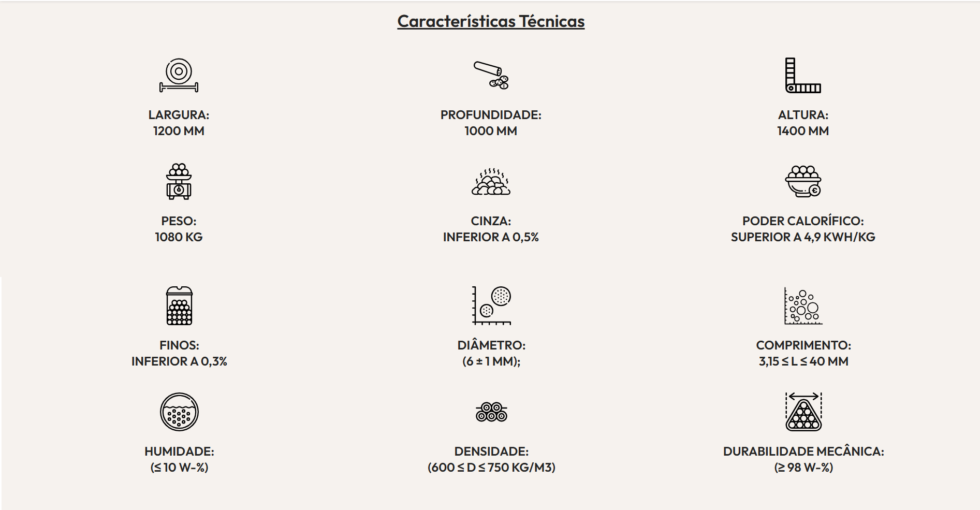Screen dimensions: 980x510
Task: Click the Diâmetro chart icon
Action: pos(491,305)
